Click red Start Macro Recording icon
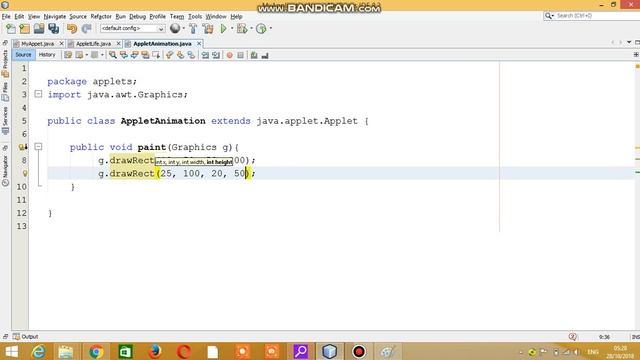 (x=229, y=55)
